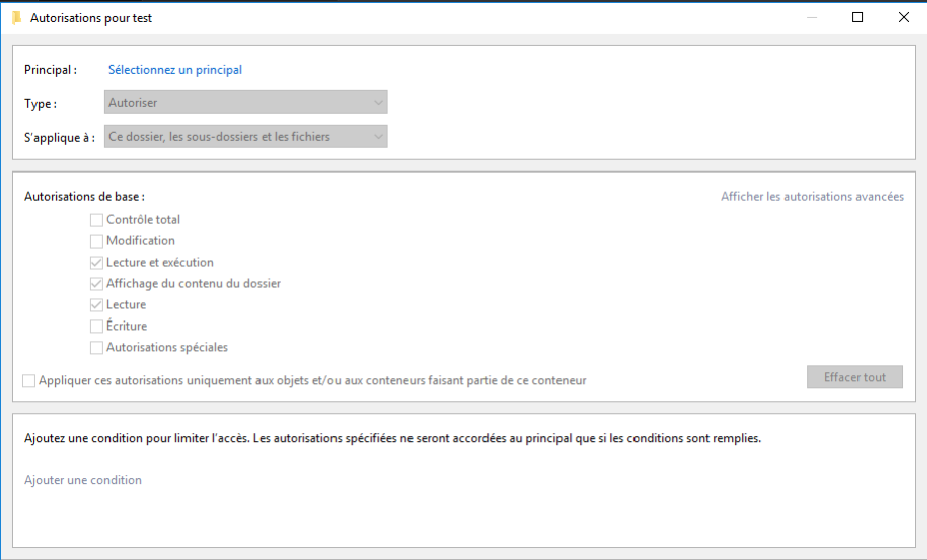The height and width of the screenshot is (560, 927).
Task: Untick 'Affichage du contenu du dossier' checkbox
Action: [96, 283]
